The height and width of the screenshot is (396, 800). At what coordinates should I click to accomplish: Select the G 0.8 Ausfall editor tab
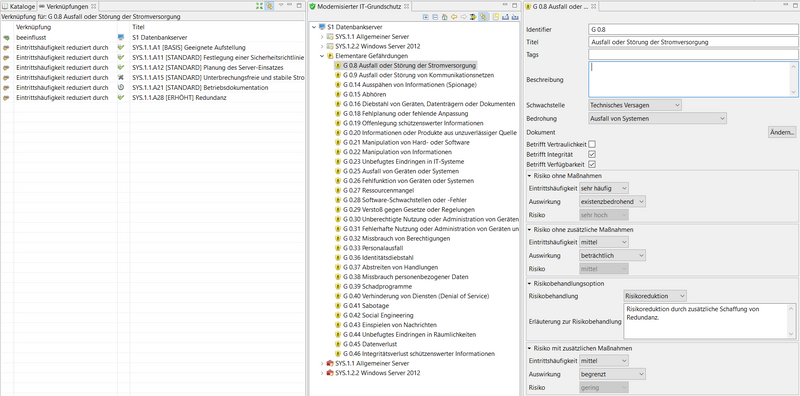560,6
